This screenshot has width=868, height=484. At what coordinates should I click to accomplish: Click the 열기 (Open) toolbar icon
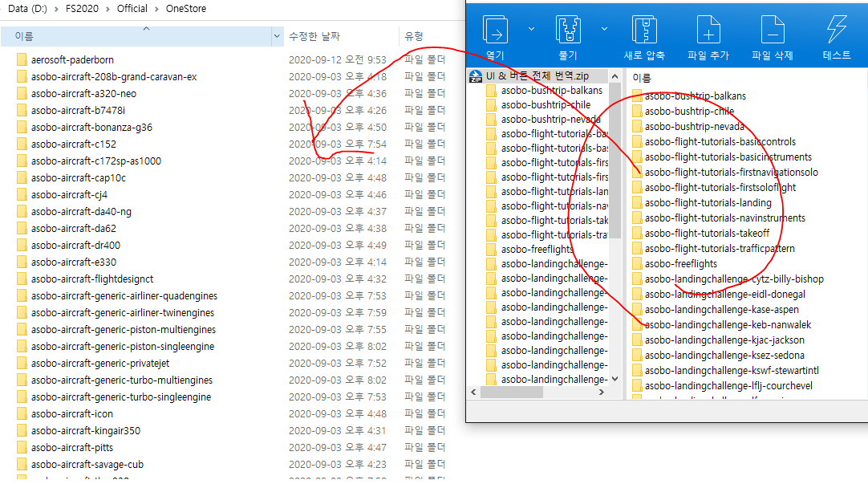pos(495,30)
